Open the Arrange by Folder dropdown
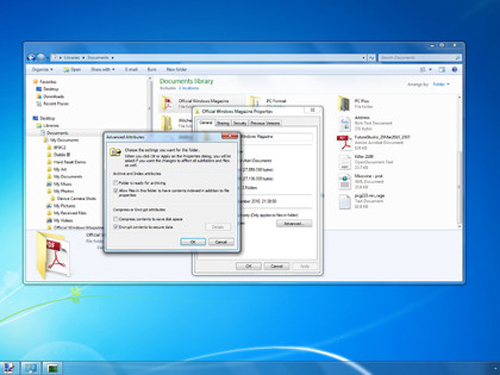The image size is (500, 375). point(441,84)
